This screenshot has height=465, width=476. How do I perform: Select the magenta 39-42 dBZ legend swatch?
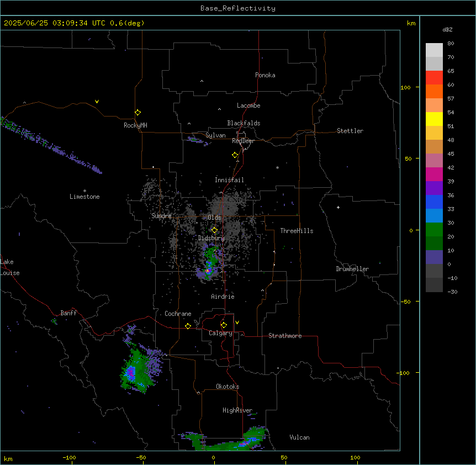pyautogui.click(x=434, y=174)
